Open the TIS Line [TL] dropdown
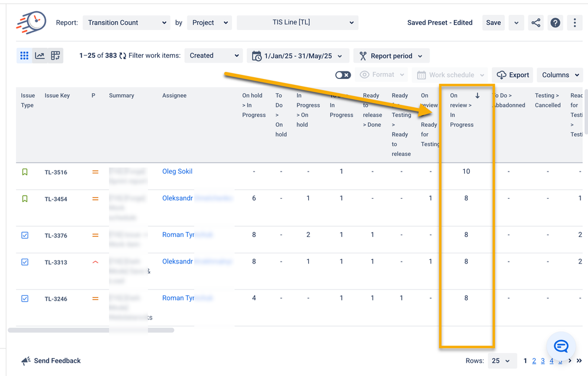 298,22
